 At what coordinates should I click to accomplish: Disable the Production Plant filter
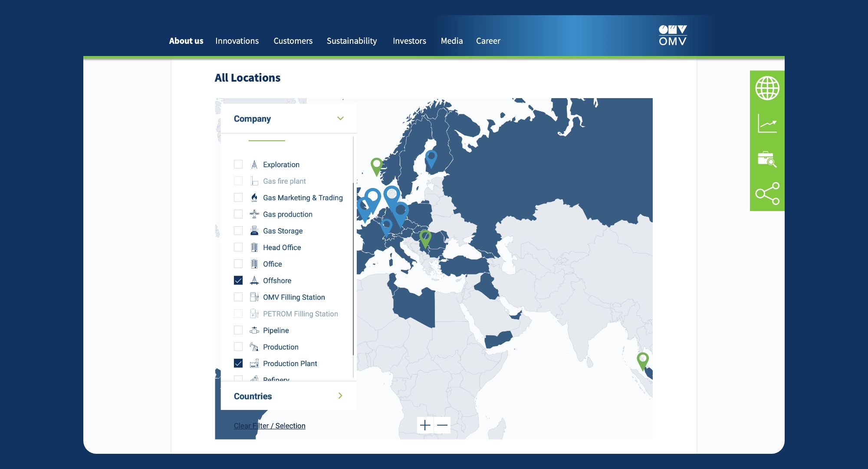pyautogui.click(x=238, y=363)
